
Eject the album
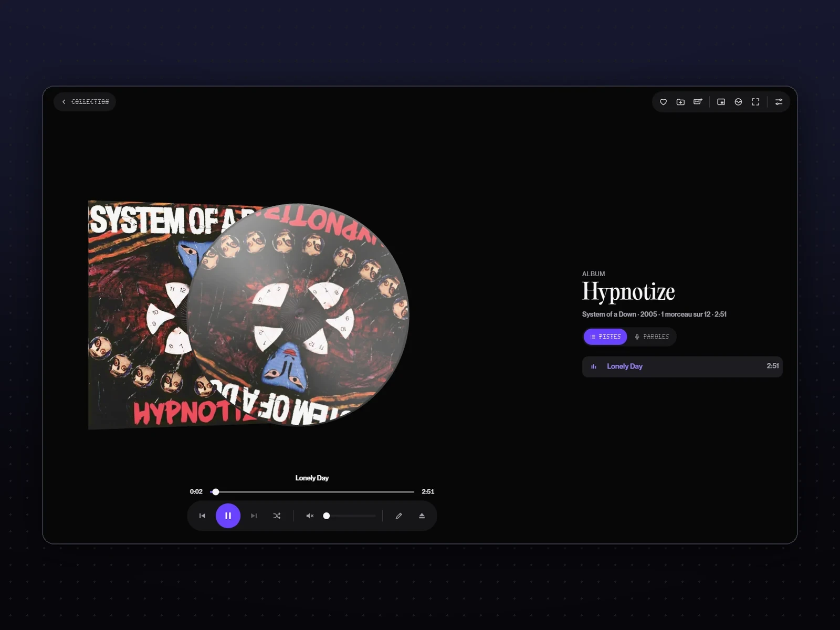pos(422,516)
